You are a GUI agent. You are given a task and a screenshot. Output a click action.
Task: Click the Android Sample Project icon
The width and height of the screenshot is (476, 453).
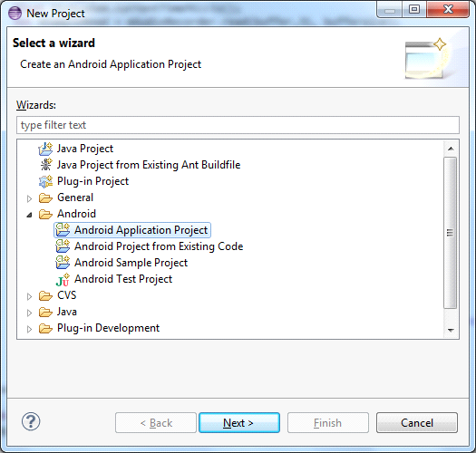coord(63,263)
